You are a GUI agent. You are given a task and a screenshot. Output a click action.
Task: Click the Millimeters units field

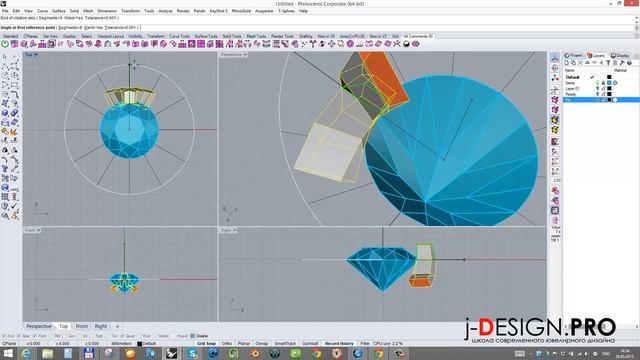tap(122, 344)
